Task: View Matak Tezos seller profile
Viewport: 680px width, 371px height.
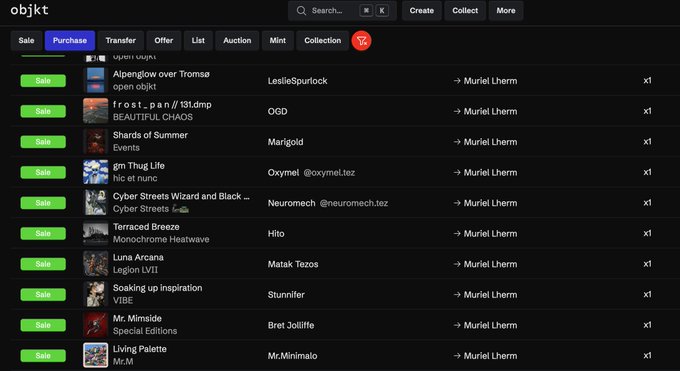Action: pyautogui.click(x=293, y=264)
